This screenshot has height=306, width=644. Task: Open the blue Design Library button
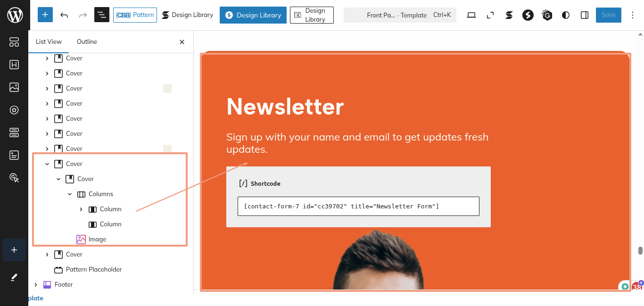click(x=253, y=15)
